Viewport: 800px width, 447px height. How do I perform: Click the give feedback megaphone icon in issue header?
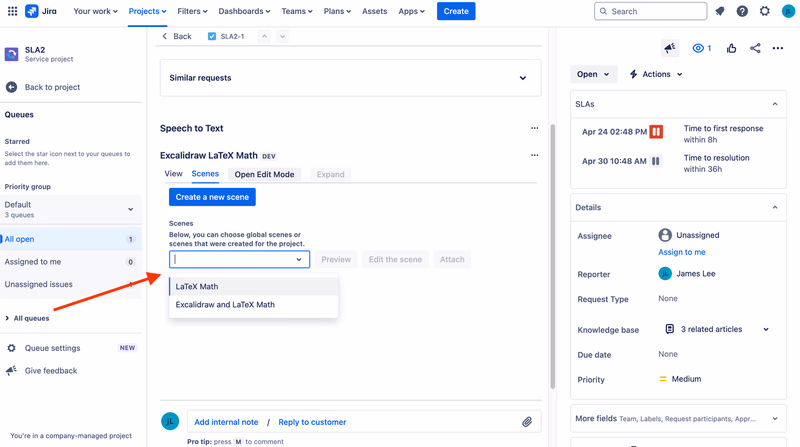point(670,48)
